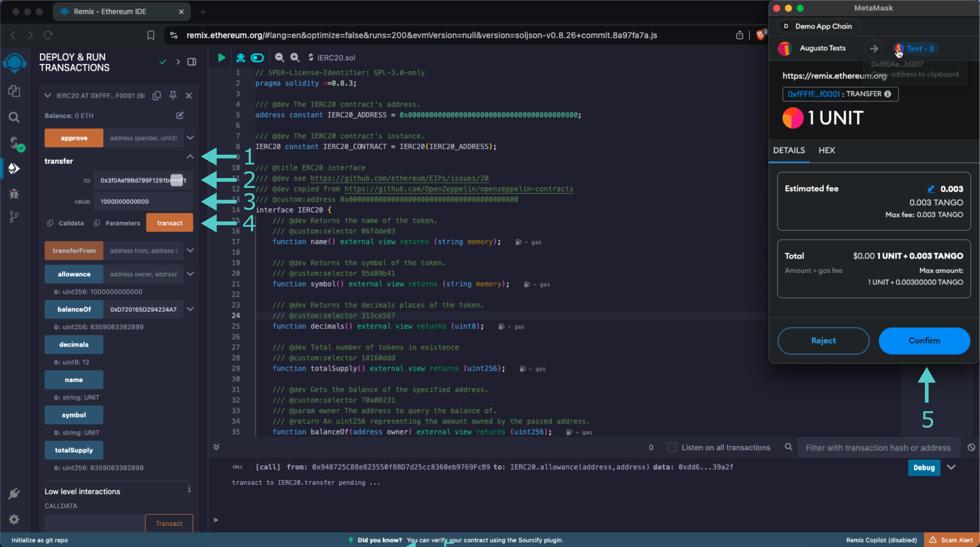Run script with the green play icon
Screen dimensions: 980x547
point(222,57)
